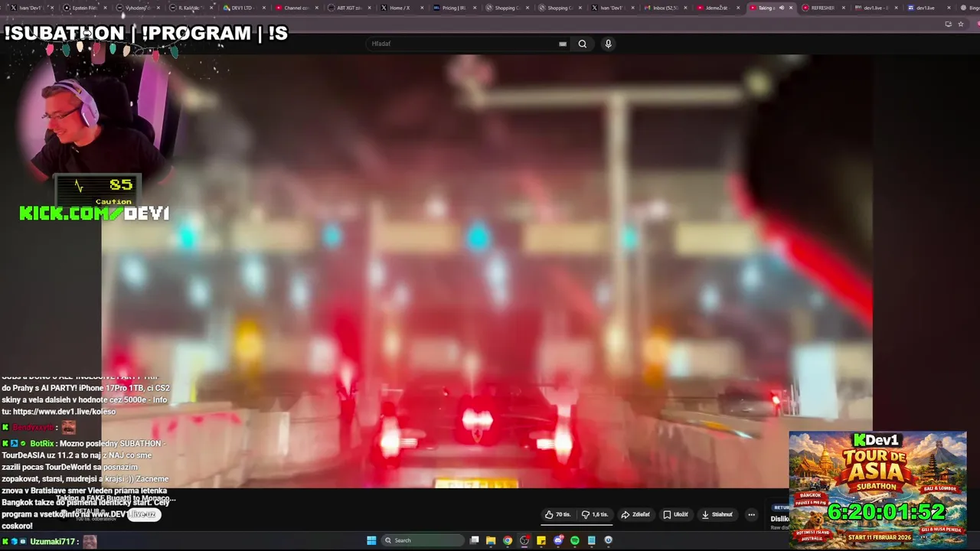Image resolution: width=980 pixels, height=551 pixels.
Task: Open the three-dot more actions menu
Action: tap(751, 515)
